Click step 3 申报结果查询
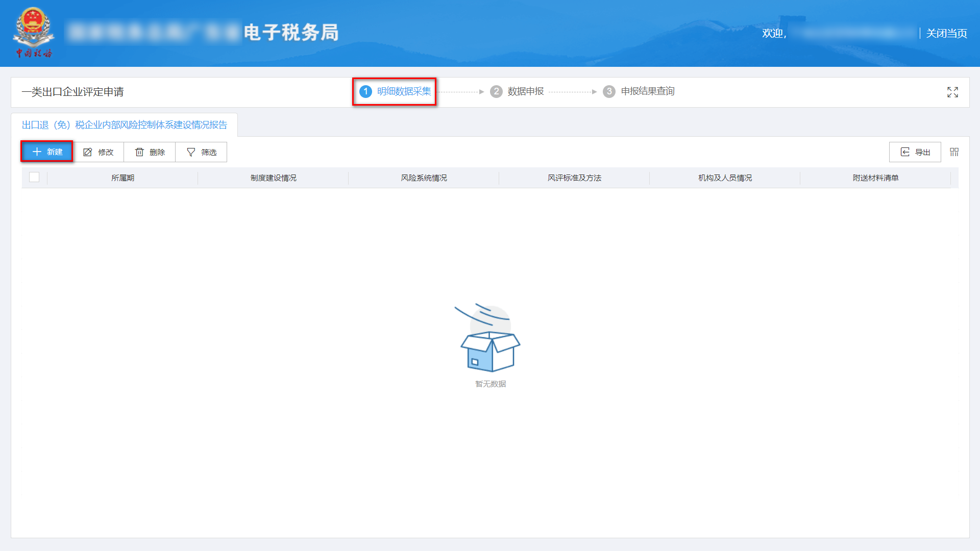Screen dimensions: 980x551 (x=640, y=91)
